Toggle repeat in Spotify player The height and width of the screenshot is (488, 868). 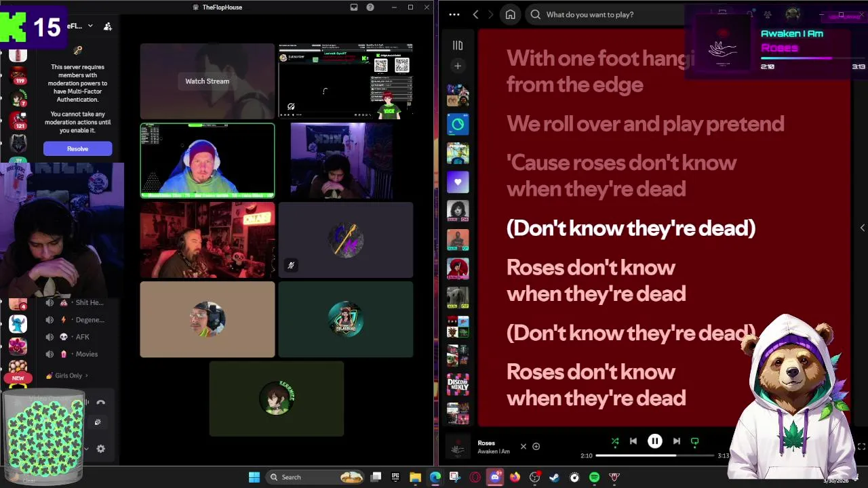694,441
